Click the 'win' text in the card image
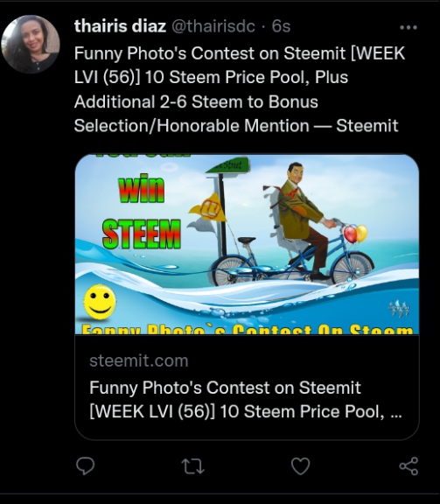 point(142,189)
